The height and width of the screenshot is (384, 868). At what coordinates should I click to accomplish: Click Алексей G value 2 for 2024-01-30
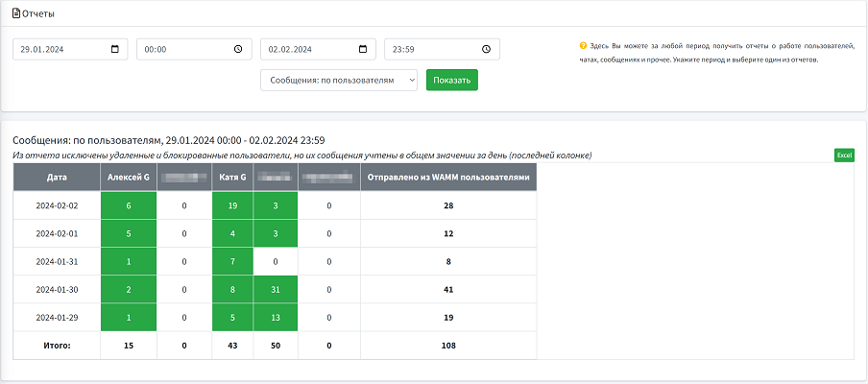[x=129, y=289]
